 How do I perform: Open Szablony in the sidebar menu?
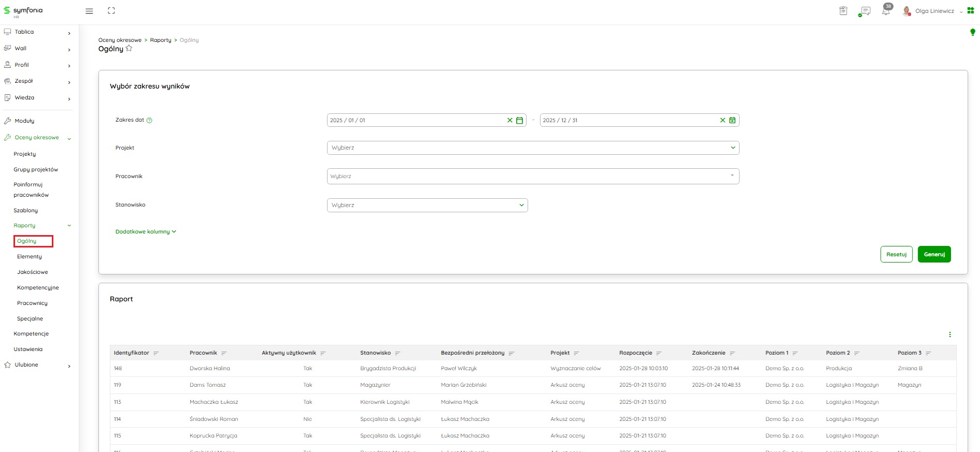26,211
